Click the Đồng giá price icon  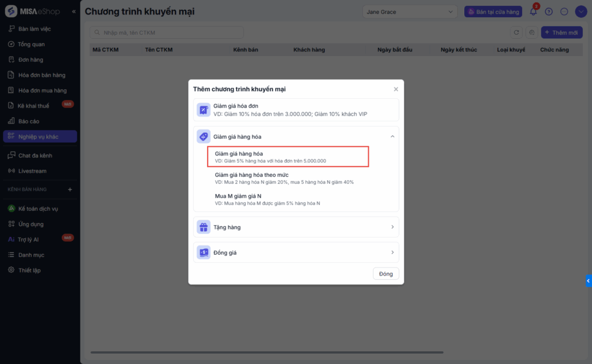click(203, 252)
